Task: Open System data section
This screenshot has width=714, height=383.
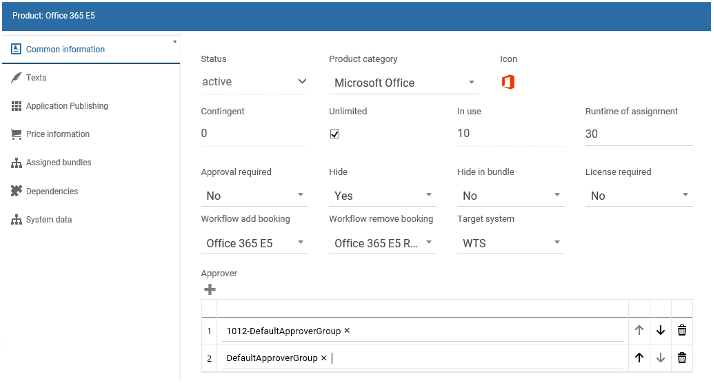Action: pyautogui.click(x=91, y=220)
